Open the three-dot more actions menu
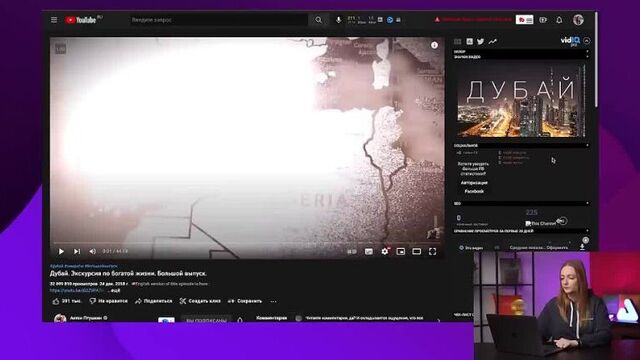 pos(273,302)
